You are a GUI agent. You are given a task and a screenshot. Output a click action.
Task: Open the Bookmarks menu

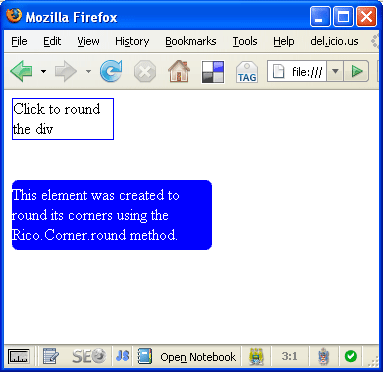(191, 41)
